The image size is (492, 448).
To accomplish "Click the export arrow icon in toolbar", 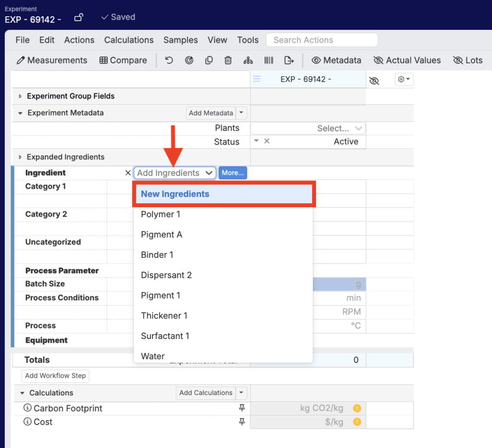I will pos(289,60).
